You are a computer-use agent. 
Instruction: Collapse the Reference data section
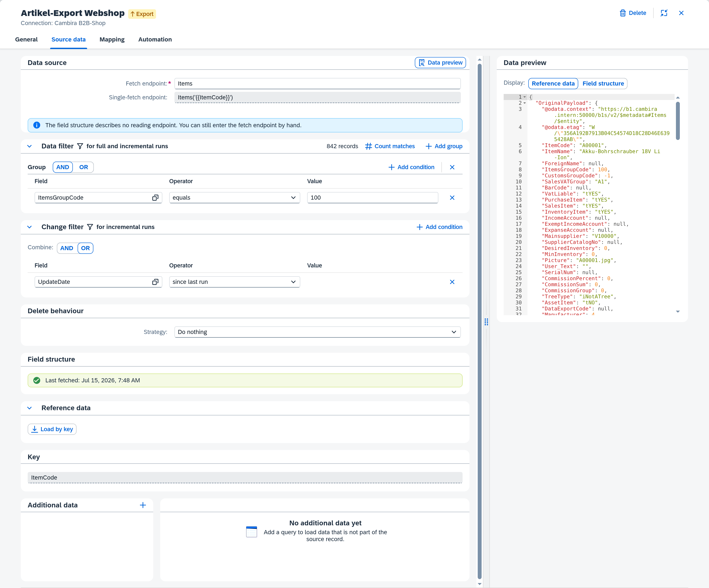[29, 408]
